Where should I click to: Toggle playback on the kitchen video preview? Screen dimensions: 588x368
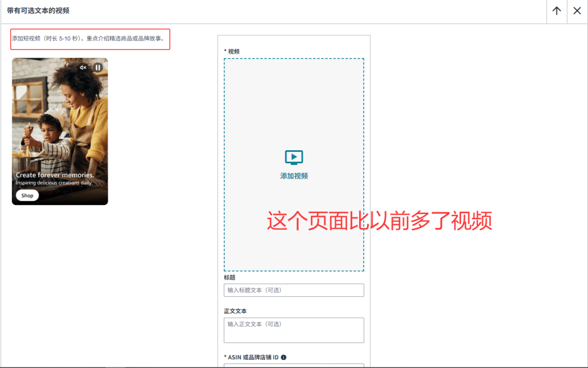tap(97, 68)
